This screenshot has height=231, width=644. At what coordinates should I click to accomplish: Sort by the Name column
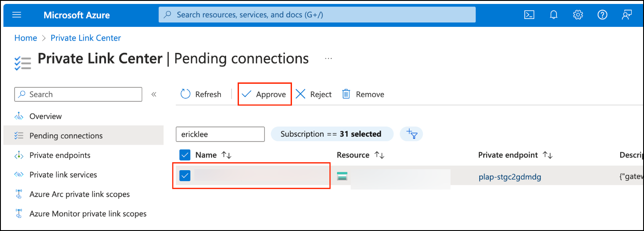(x=226, y=155)
